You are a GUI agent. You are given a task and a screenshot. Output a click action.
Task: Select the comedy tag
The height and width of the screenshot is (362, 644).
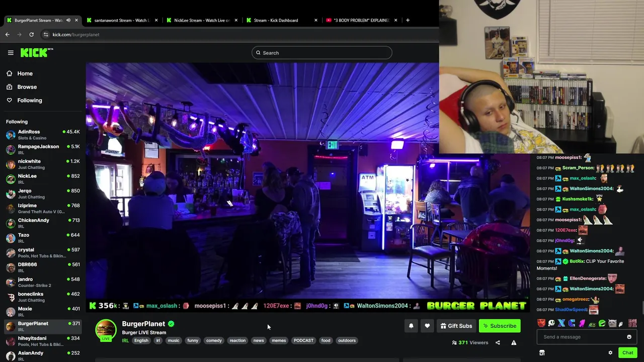[x=214, y=340]
